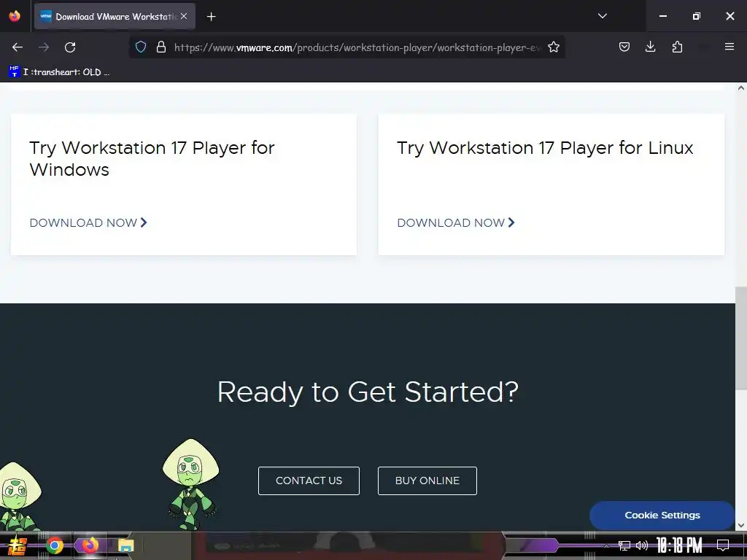Open the Firefox hamburger menu
The height and width of the screenshot is (560, 747).
click(729, 47)
